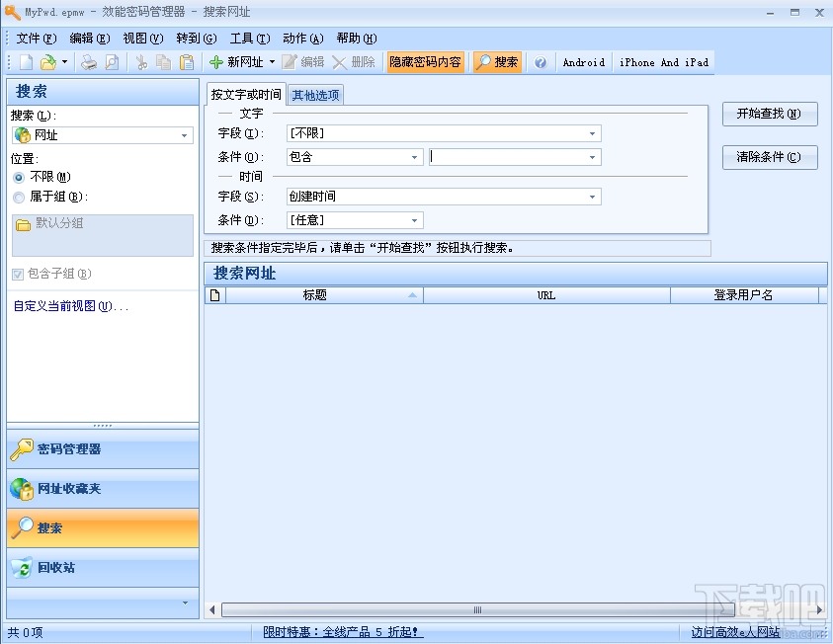Click the help question mark icon
This screenshot has width=833, height=644.
541,62
